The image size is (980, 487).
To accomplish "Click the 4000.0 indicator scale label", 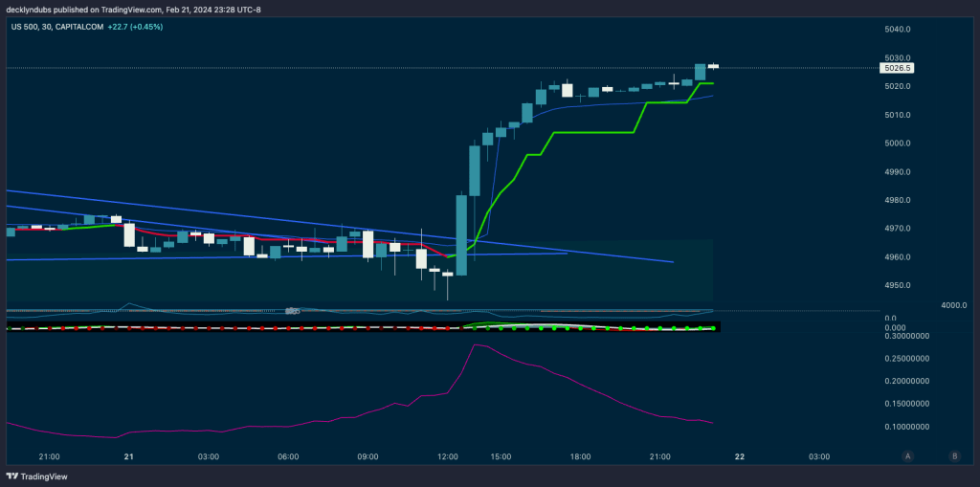I will pos(953,305).
